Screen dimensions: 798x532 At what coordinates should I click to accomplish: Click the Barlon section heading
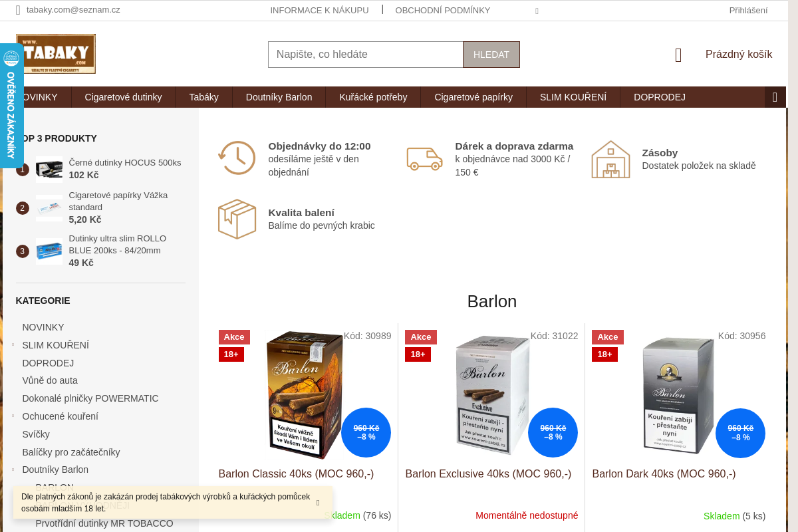pyautogui.click(x=492, y=301)
